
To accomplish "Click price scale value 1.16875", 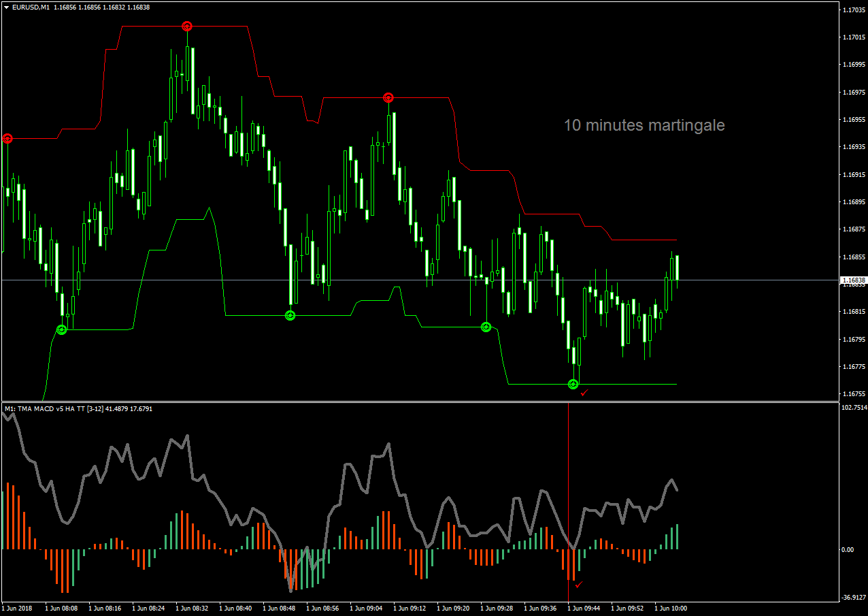I will coord(853,229).
